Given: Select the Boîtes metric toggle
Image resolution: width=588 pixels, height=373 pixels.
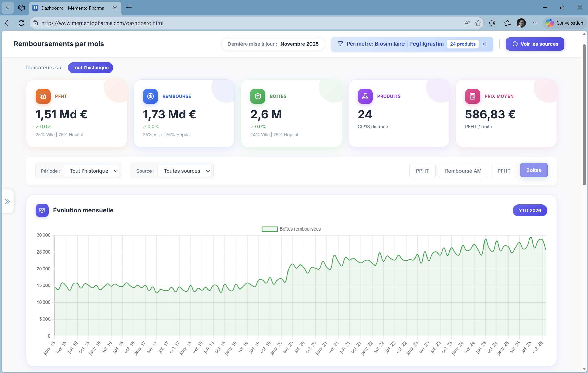Looking at the screenshot, I should [x=534, y=170].
